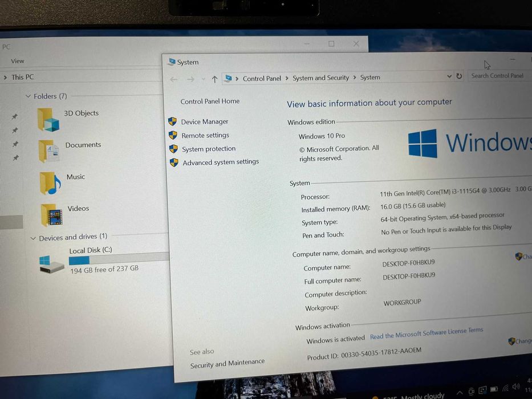
Task: Click the Computer name value DESKTOP-F0HBKU9
Action: click(x=408, y=263)
